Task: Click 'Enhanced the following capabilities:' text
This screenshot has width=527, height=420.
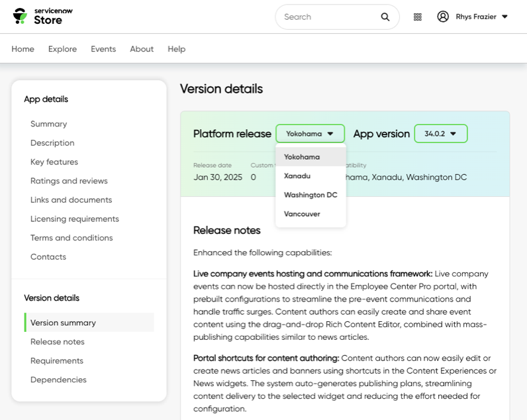Action: [262, 252]
